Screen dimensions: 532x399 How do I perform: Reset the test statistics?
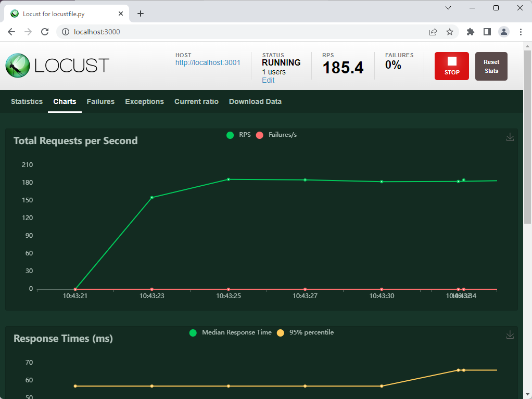point(491,66)
